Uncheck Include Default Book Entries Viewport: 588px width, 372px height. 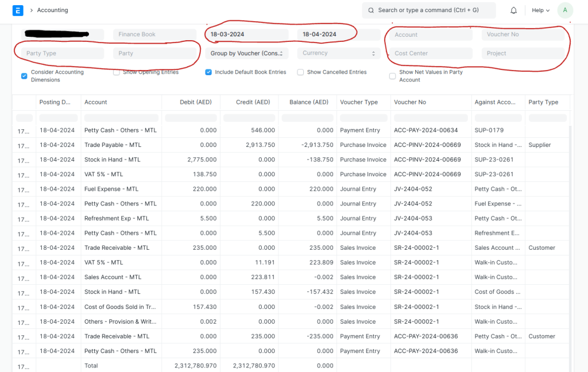pyautogui.click(x=208, y=72)
